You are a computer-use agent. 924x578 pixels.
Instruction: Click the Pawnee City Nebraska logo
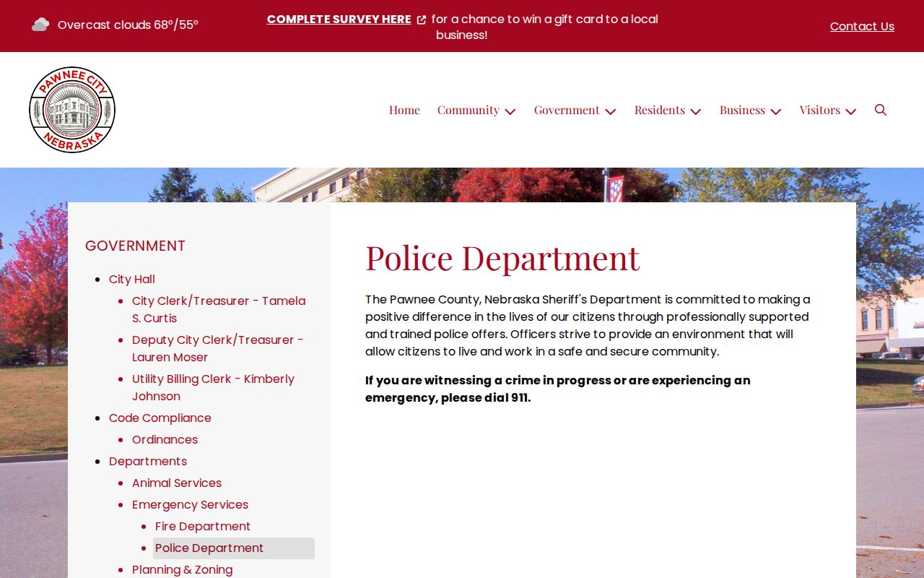[x=72, y=110]
